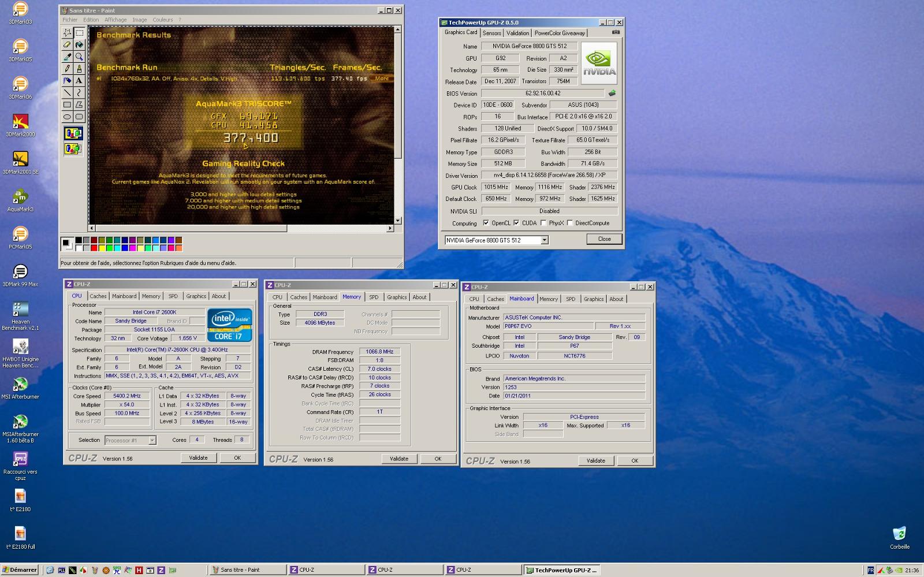Select the black color swatch in Paint palette
924x577 pixels.
(78, 240)
